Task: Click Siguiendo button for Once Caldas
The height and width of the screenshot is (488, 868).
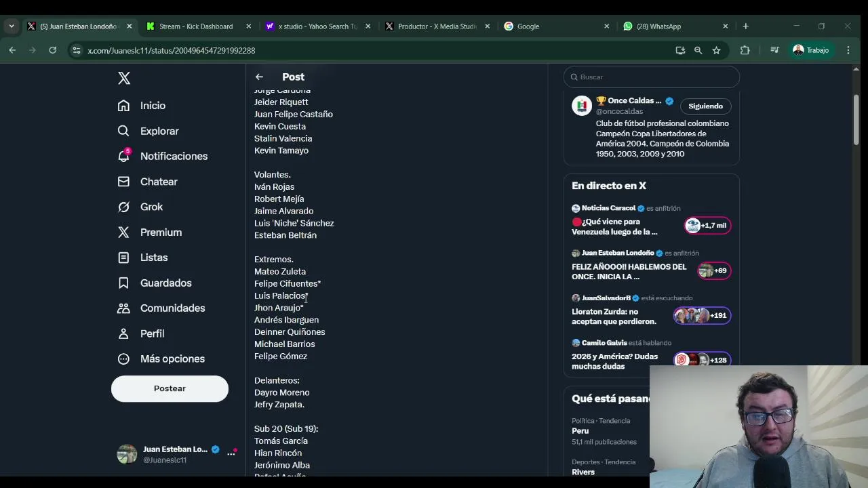Action: pyautogui.click(x=705, y=106)
